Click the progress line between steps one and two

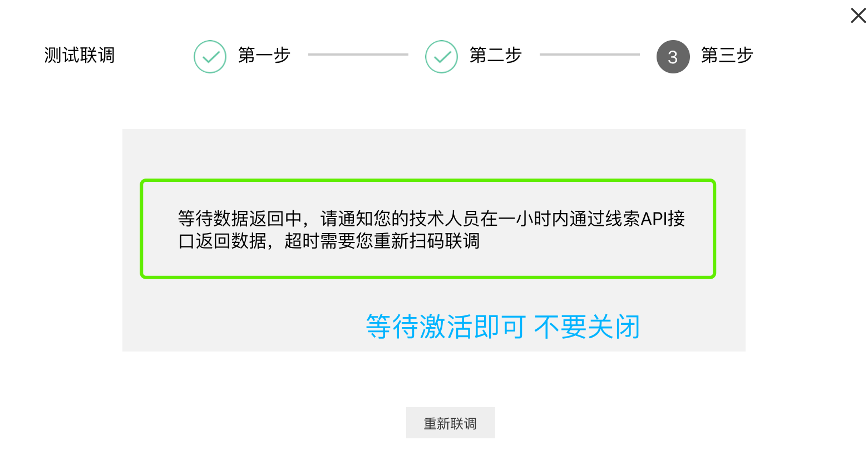pyautogui.click(x=358, y=55)
